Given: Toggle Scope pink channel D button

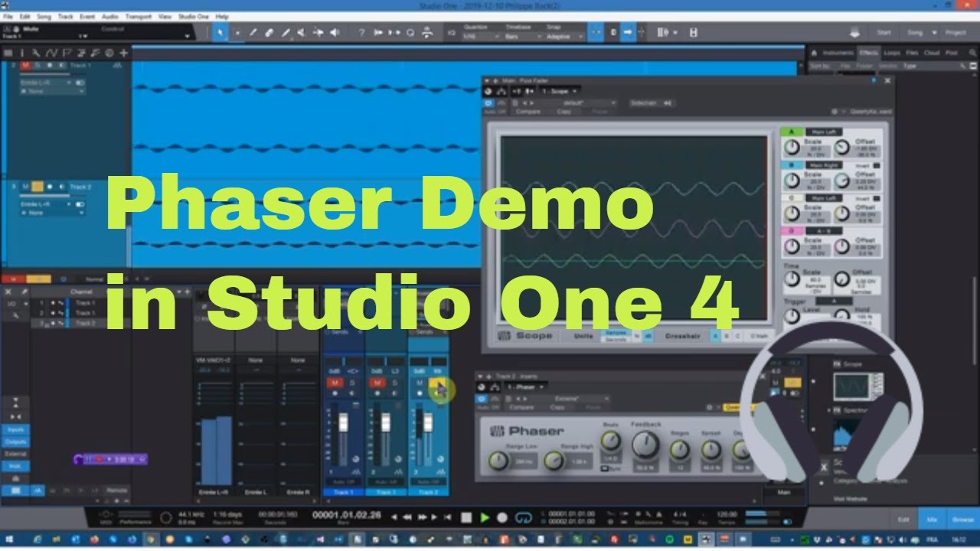Looking at the screenshot, I should click(x=791, y=230).
